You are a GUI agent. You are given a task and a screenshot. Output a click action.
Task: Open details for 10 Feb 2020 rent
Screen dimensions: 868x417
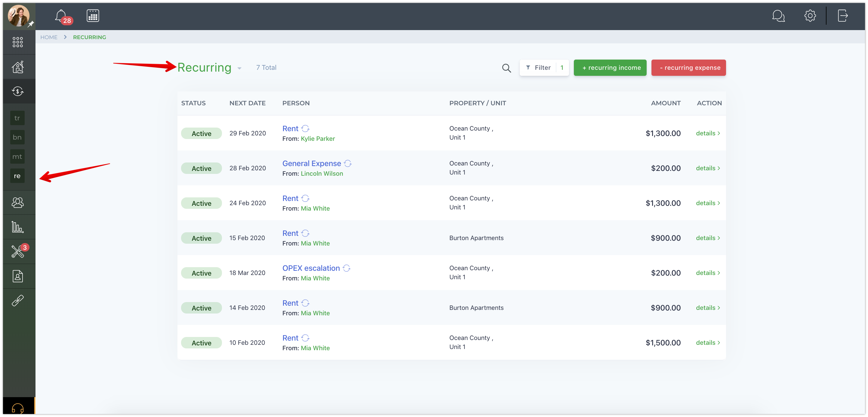(x=708, y=342)
